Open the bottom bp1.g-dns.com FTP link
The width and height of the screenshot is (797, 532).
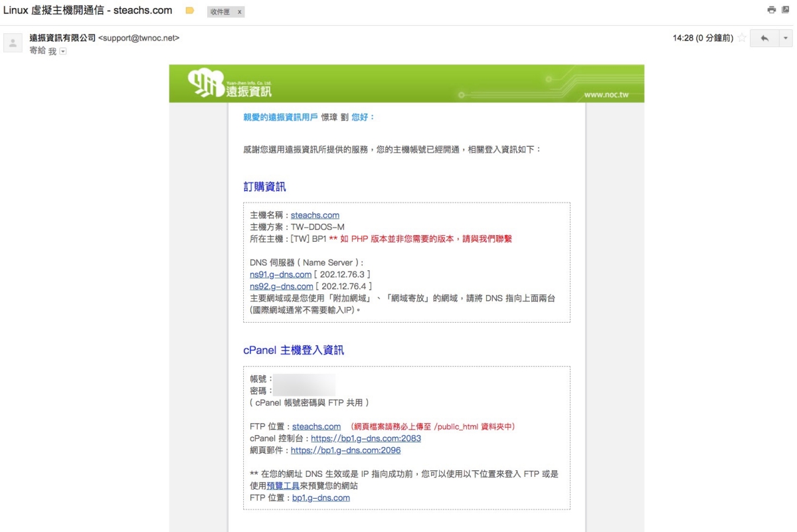[321, 497]
